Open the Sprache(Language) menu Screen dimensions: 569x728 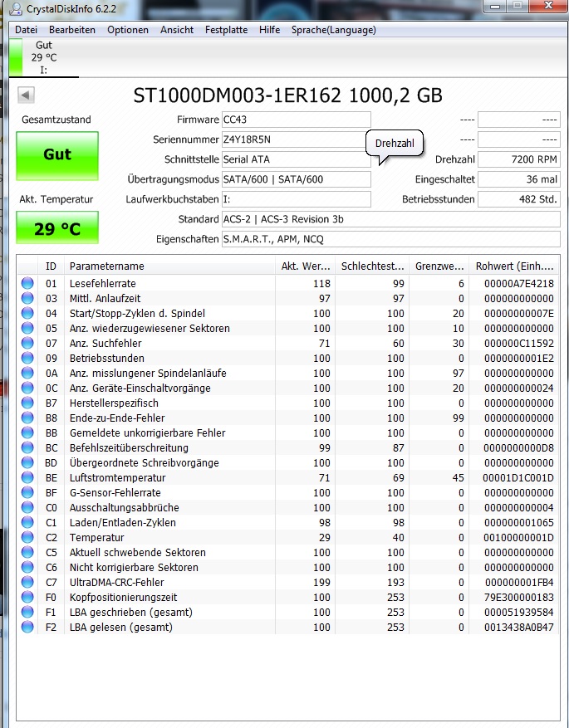point(333,30)
